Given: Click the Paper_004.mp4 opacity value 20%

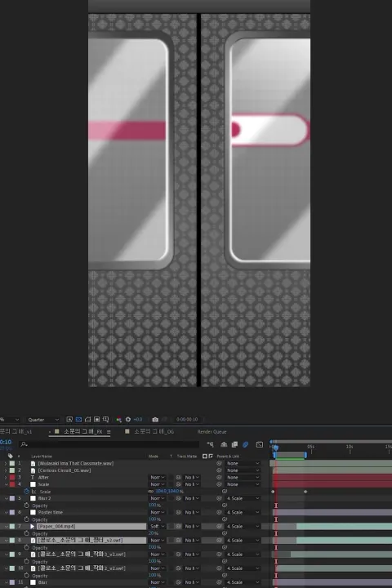Looking at the screenshot, I should pyautogui.click(x=154, y=533).
